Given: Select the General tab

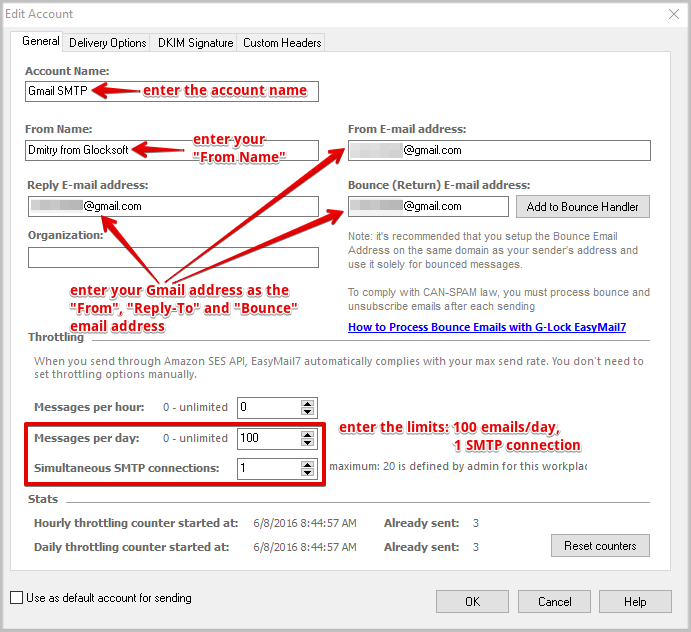Looking at the screenshot, I should (x=41, y=42).
